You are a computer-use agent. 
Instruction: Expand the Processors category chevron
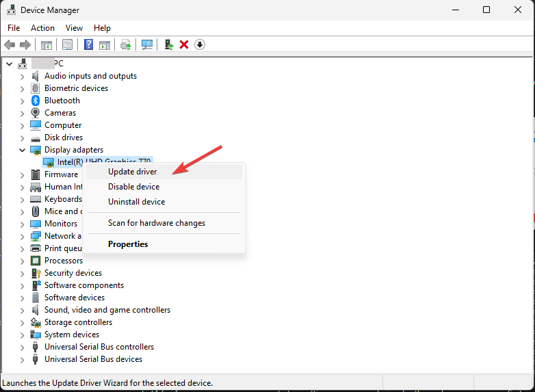[22, 261]
